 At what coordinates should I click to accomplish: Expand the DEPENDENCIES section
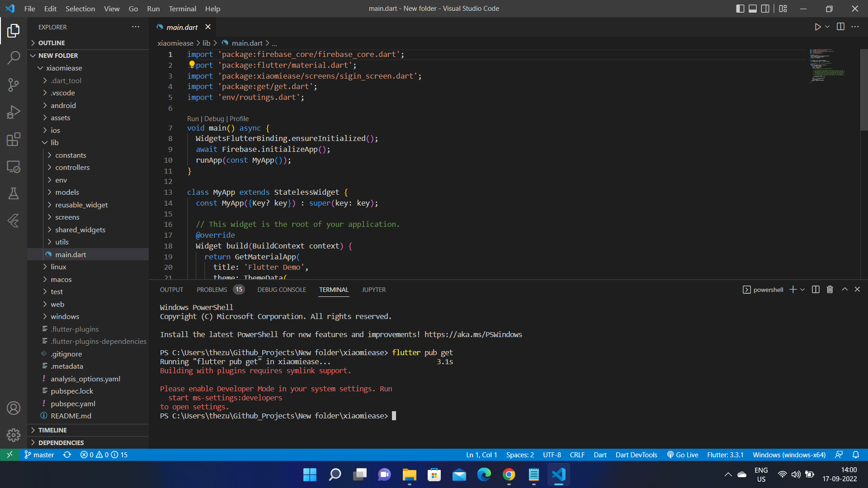pyautogui.click(x=61, y=443)
